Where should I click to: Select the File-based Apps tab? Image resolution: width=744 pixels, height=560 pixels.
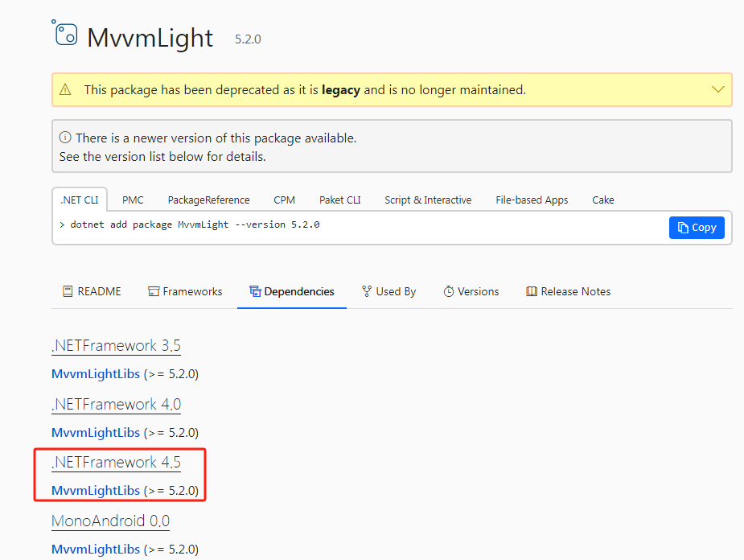tap(532, 200)
